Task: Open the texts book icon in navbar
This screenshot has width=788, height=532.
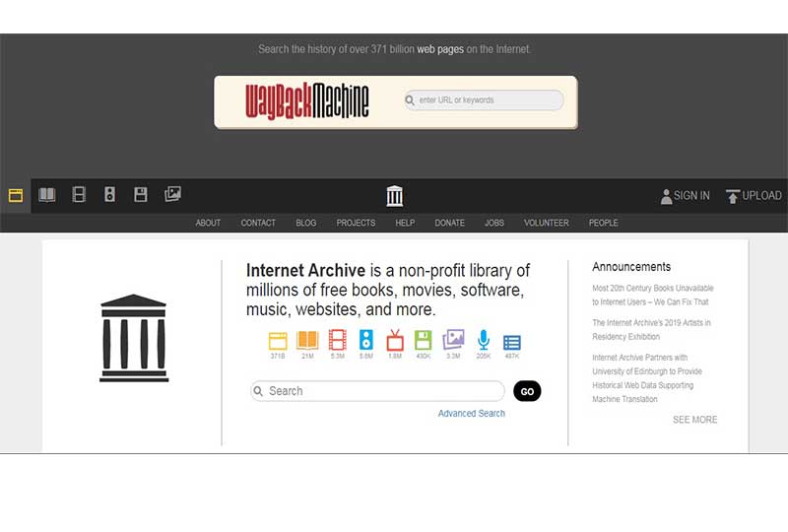Action: [x=47, y=195]
